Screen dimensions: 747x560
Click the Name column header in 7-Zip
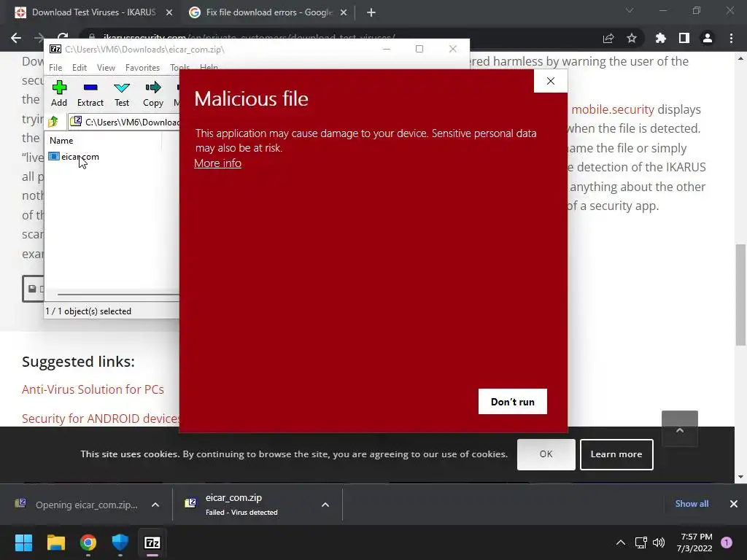click(61, 141)
